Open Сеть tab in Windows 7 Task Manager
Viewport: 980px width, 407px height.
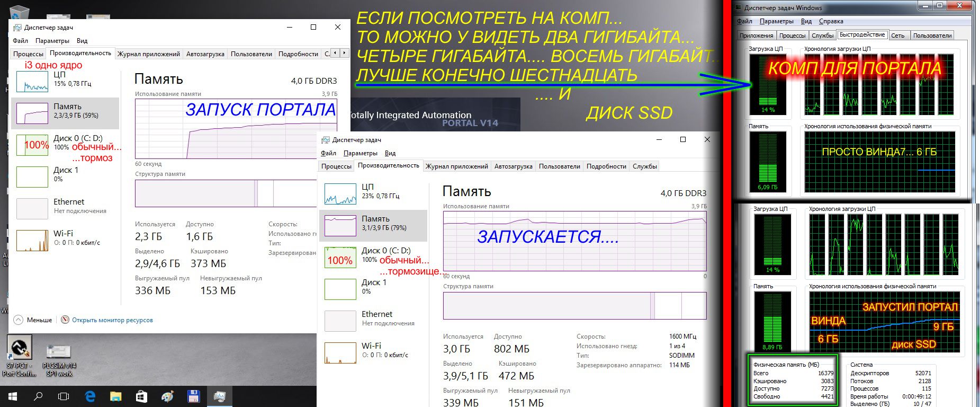(897, 36)
